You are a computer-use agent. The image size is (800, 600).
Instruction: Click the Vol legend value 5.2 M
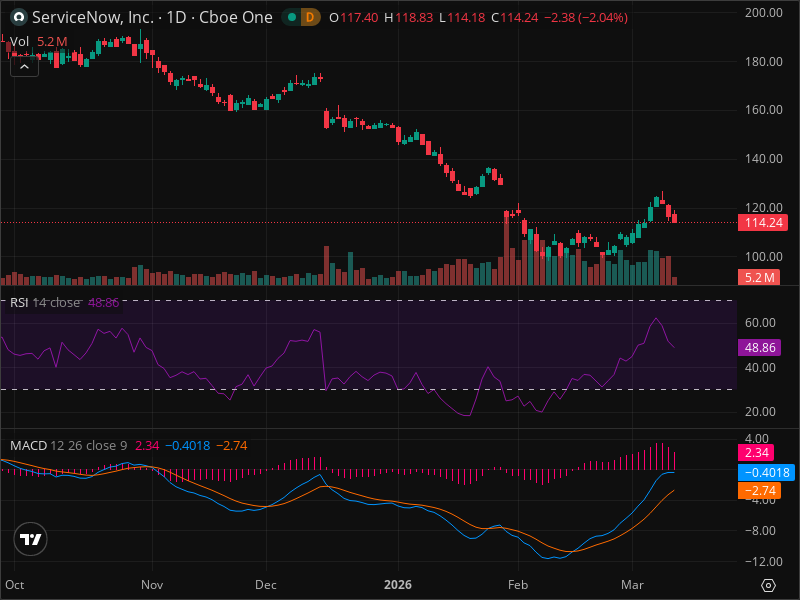pos(52,41)
